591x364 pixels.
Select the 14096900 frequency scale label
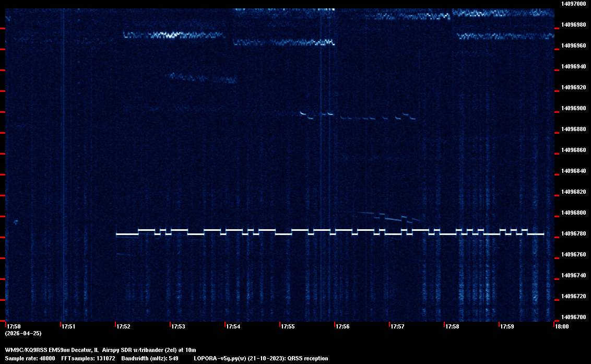click(573, 108)
